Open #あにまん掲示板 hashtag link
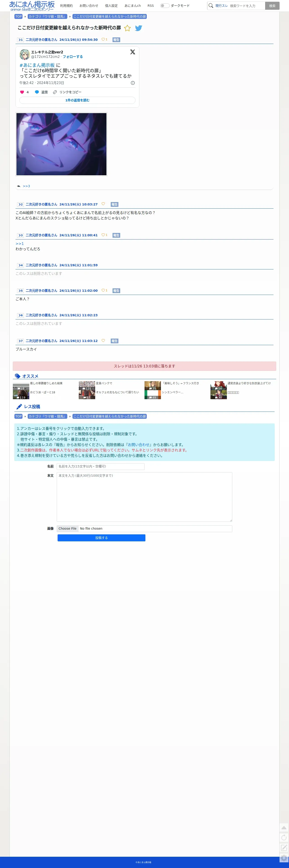 [x=37, y=65]
